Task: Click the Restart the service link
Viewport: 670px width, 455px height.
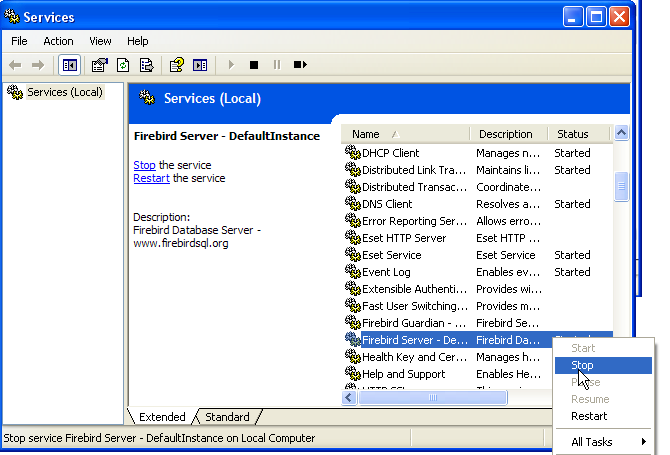Action: click(x=152, y=178)
